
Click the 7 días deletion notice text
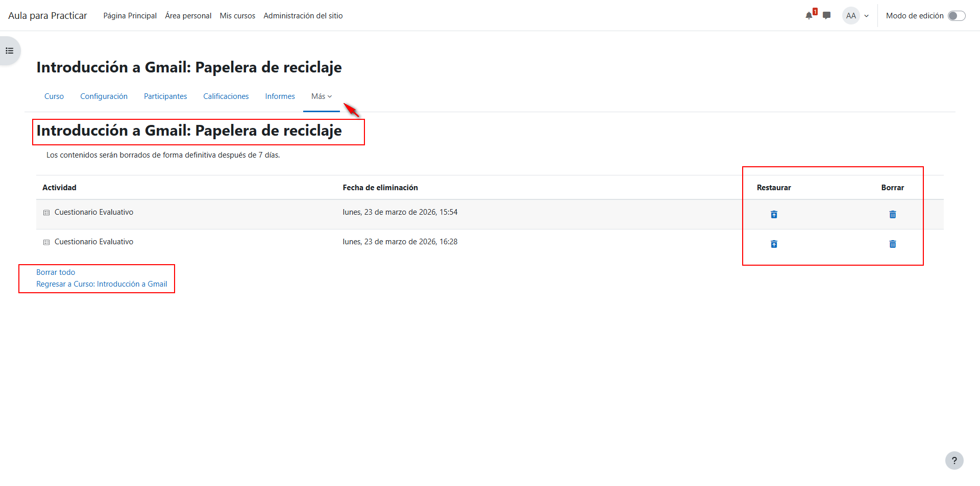coord(163,155)
